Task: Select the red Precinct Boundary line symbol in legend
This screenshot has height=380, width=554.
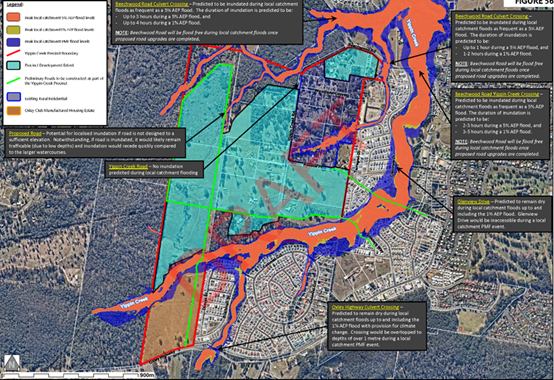Action: click(x=14, y=53)
